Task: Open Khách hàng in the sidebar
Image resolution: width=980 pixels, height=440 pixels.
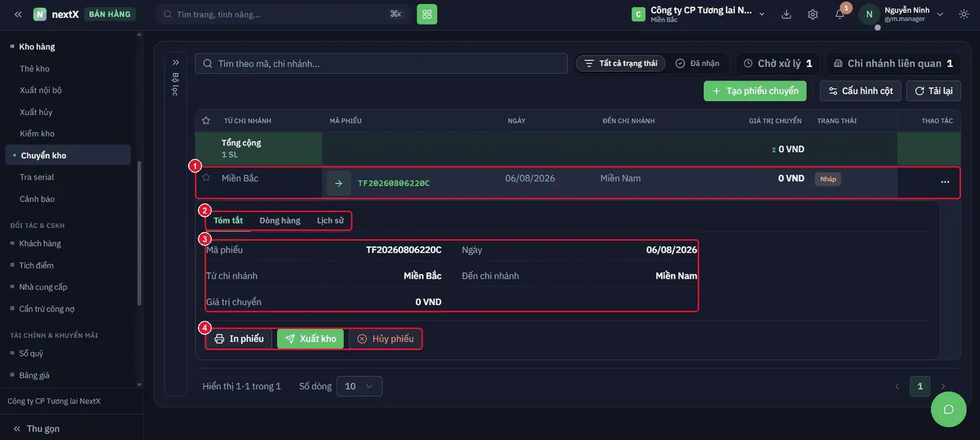Action: point(40,244)
